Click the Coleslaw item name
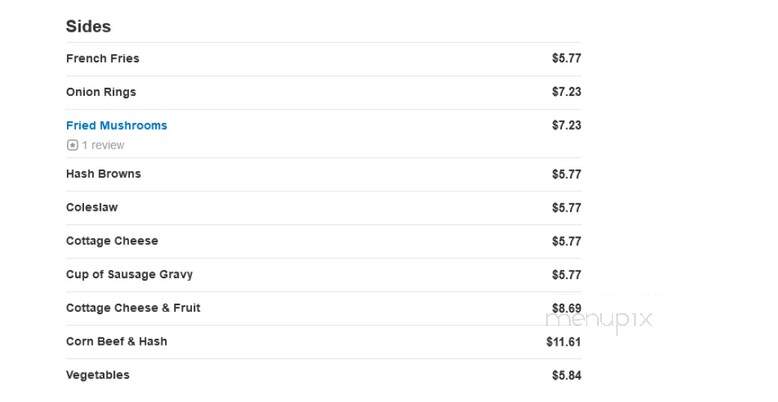The width and height of the screenshot is (778, 402). 92,207
